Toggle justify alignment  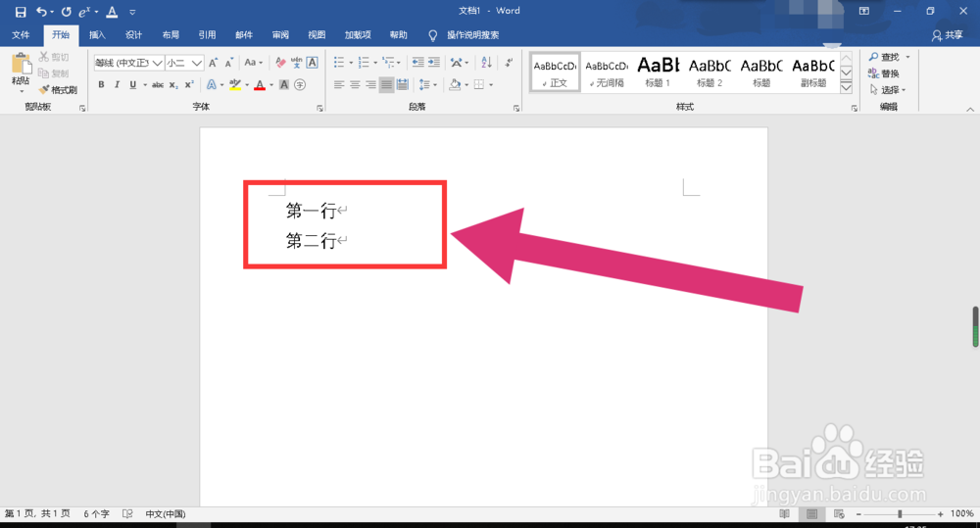[x=387, y=85]
